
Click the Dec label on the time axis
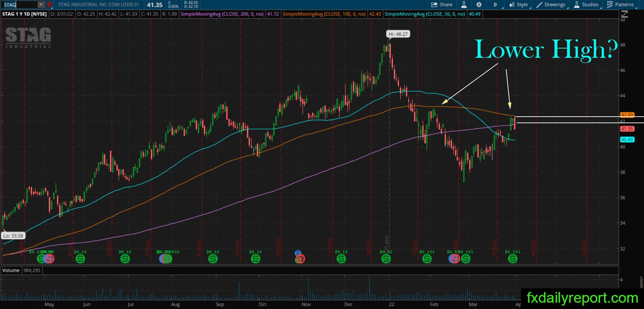pyautogui.click(x=348, y=304)
